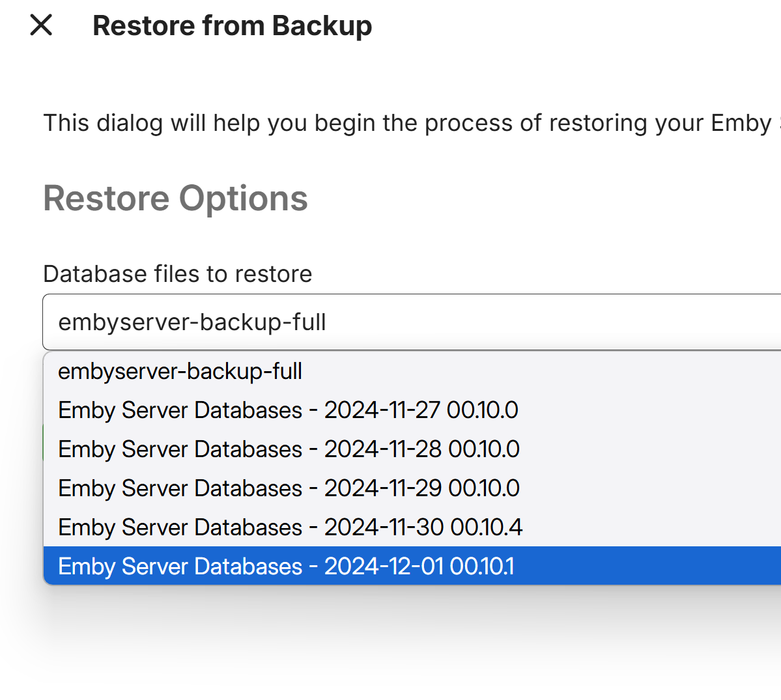Select the November 29 database backup entry

click(289, 488)
